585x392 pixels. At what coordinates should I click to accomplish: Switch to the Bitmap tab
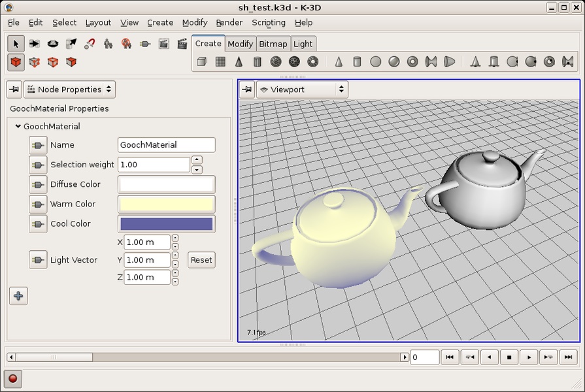(x=273, y=44)
